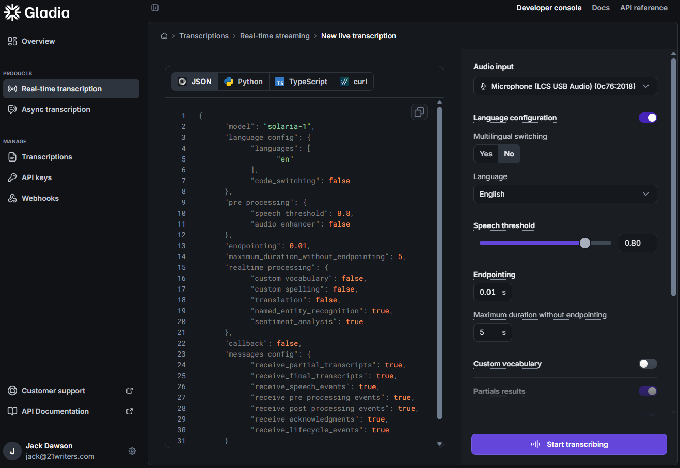The height and width of the screenshot is (468, 680).
Task: Switch to JSON code tab
Action: pos(195,82)
